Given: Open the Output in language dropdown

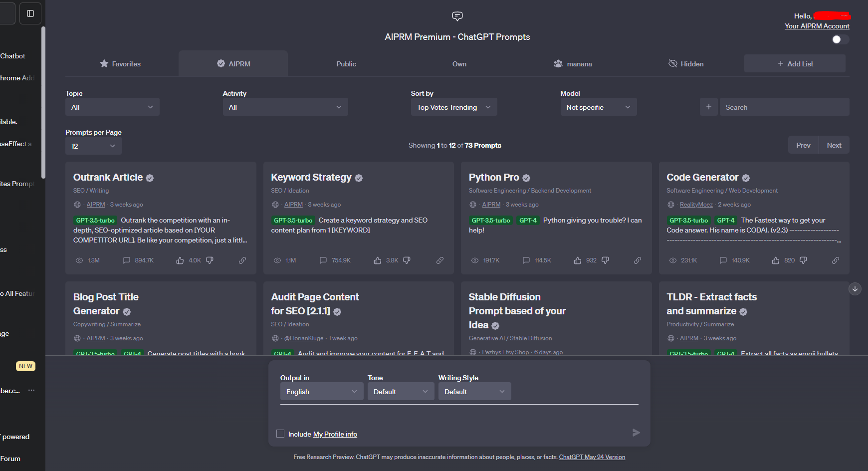Looking at the screenshot, I should [x=322, y=392].
